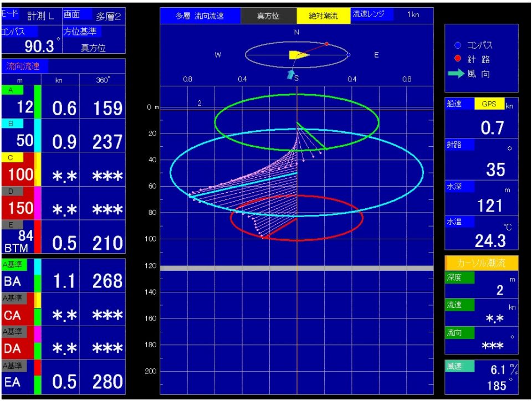Click the DA difference row label
The width and height of the screenshot is (532, 401).
click(13, 348)
